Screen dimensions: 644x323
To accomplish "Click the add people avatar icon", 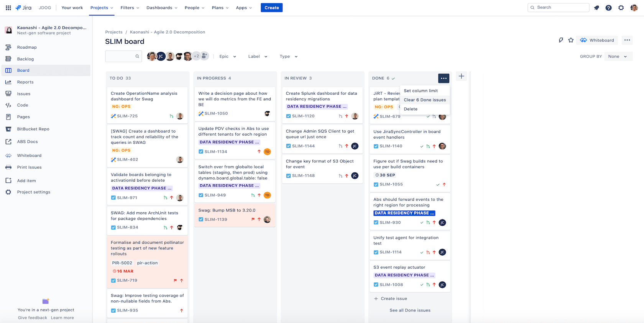I will [205, 56].
